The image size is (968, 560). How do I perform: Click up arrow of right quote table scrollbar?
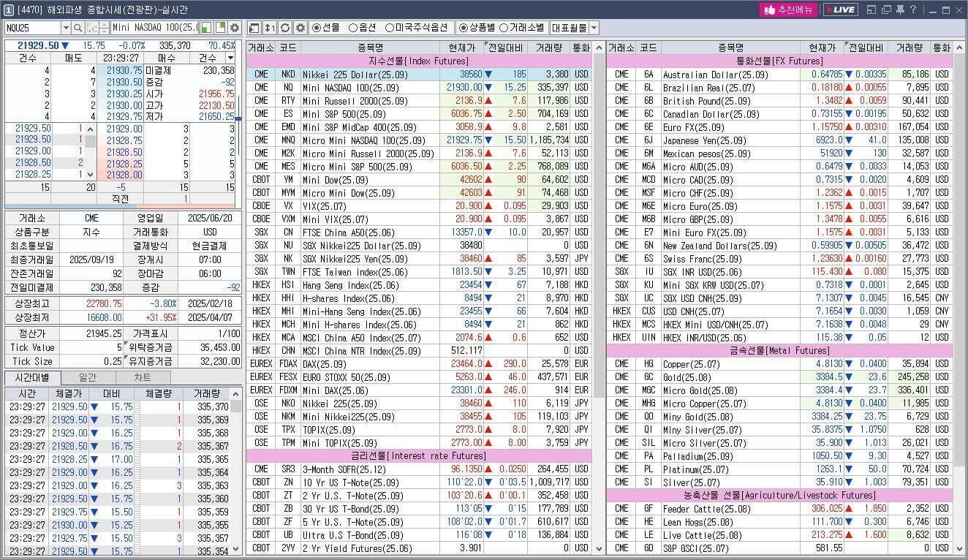click(959, 48)
